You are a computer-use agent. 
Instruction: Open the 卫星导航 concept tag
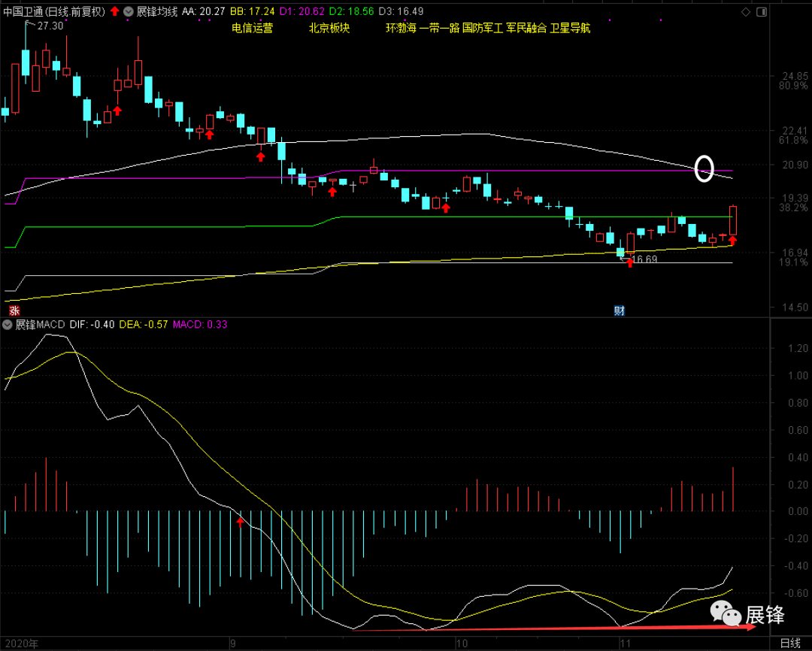click(x=570, y=28)
